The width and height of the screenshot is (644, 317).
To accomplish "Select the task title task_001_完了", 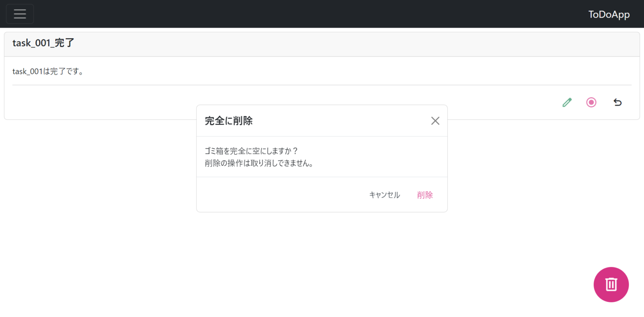I will 43,43.
